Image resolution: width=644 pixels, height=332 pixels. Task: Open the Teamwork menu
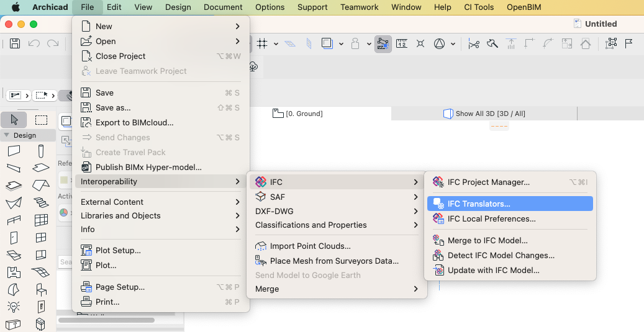point(360,7)
